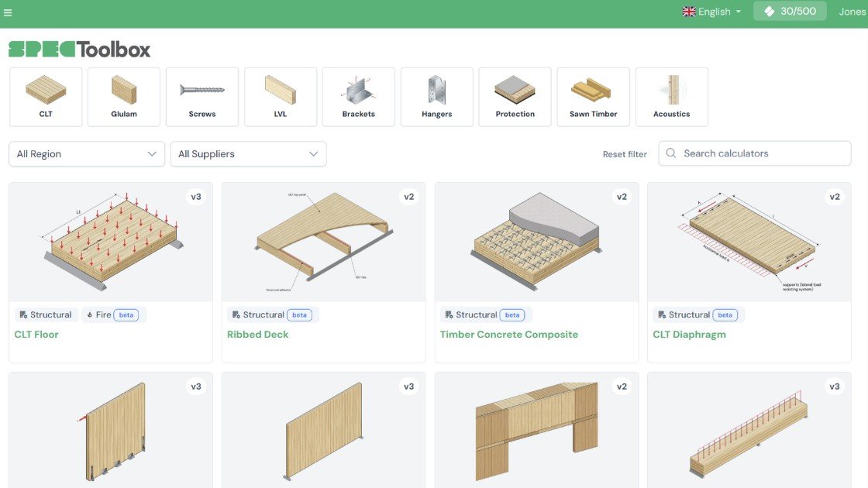Click the CLT Diaphragm thumbnail image
This screenshot has height=488, width=868.
click(749, 242)
